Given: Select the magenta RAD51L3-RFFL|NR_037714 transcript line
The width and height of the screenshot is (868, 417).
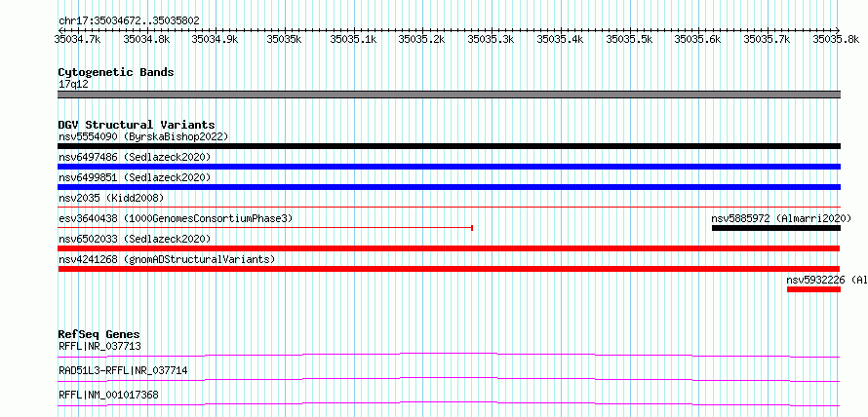Looking at the screenshot, I should coord(449,379).
